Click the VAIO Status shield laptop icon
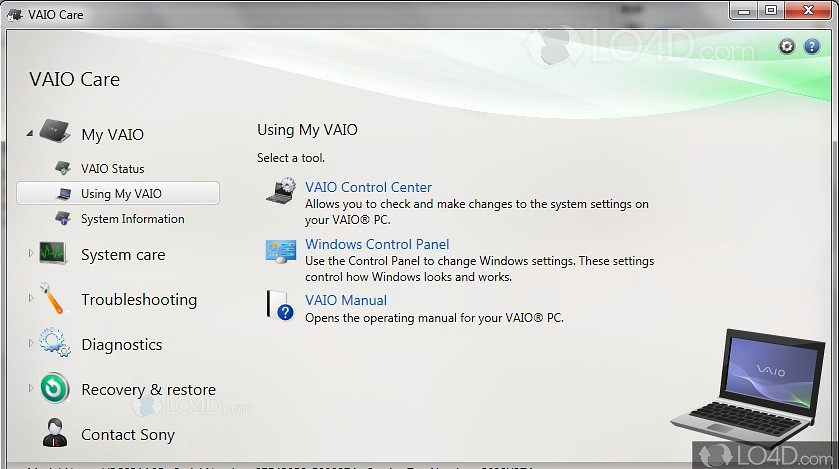Viewport: 839px width, 469px height. click(63, 168)
